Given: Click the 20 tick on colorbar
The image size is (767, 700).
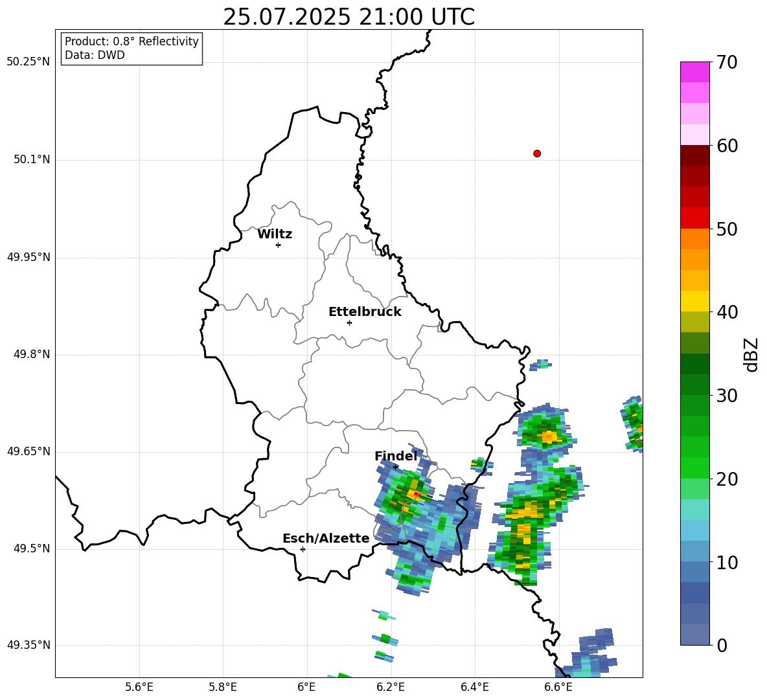Looking at the screenshot, I should click(726, 479).
